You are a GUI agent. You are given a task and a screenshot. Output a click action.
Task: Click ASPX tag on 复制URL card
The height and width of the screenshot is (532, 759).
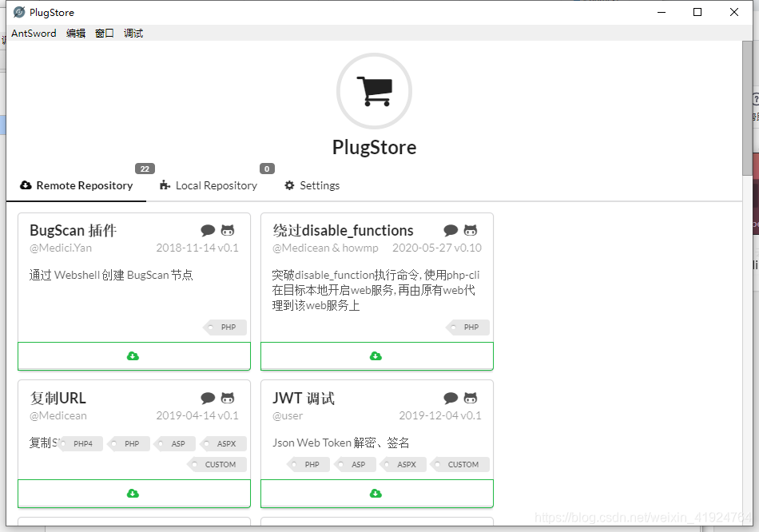pyautogui.click(x=225, y=443)
